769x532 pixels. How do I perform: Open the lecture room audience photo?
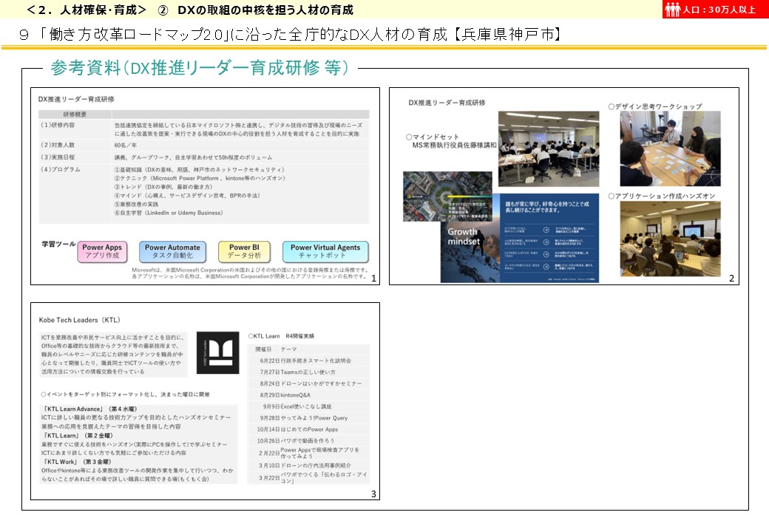[x=549, y=149]
